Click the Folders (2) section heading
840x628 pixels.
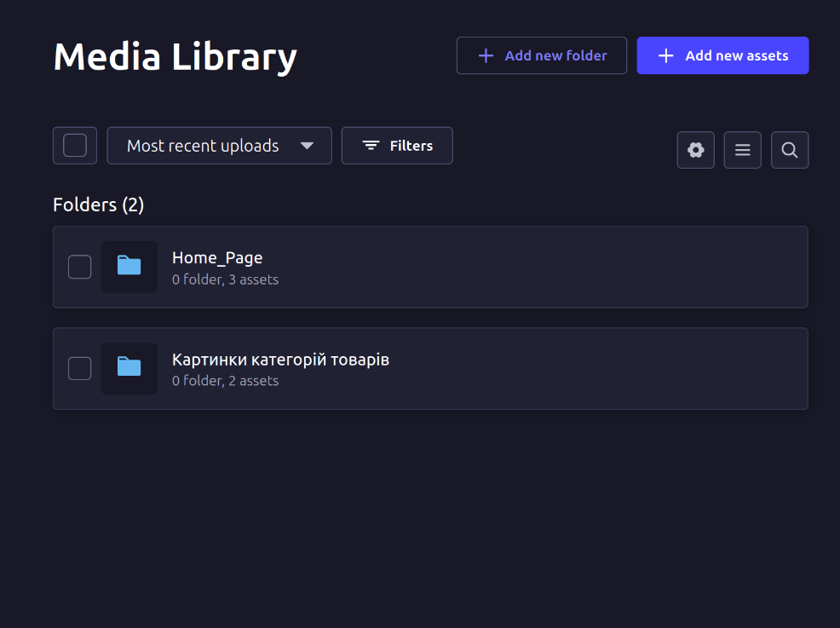tap(99, 205)
